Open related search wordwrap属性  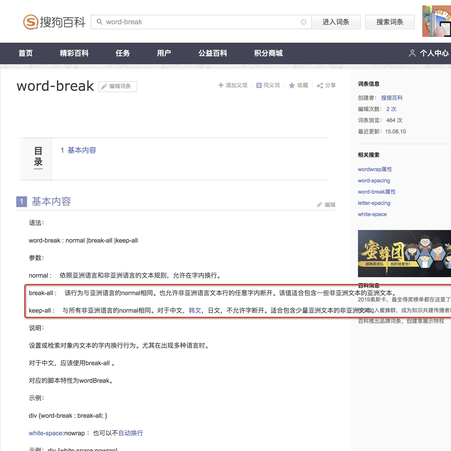375,169
